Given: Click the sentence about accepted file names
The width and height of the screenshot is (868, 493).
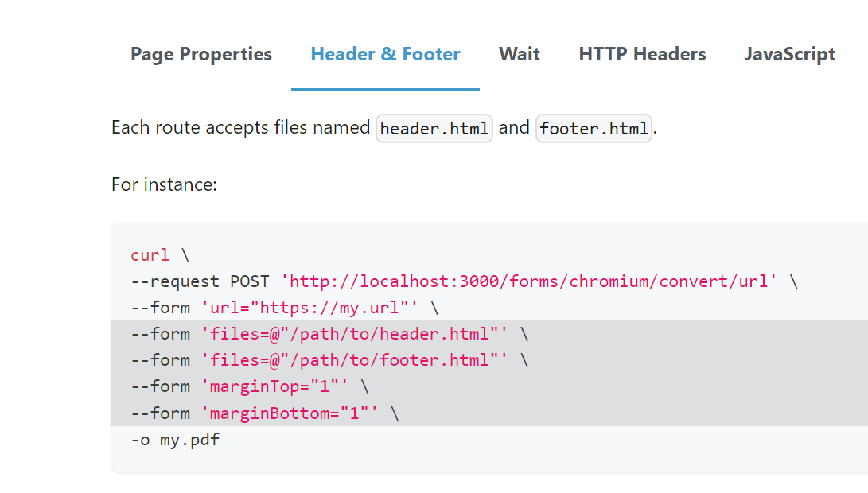Looking at the screenshot, I should pos(382,127).
